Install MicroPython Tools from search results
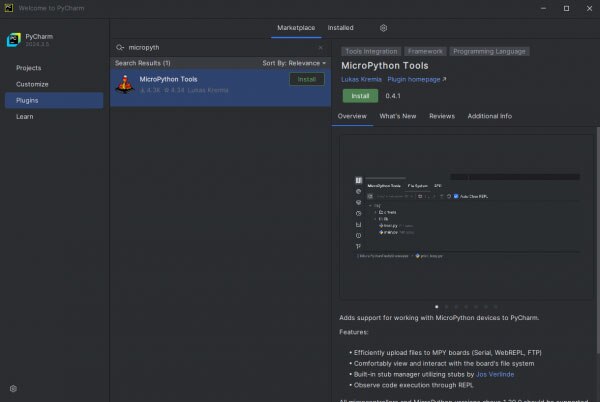The height and width of the screenshot is (402, 600). [306, 79]
